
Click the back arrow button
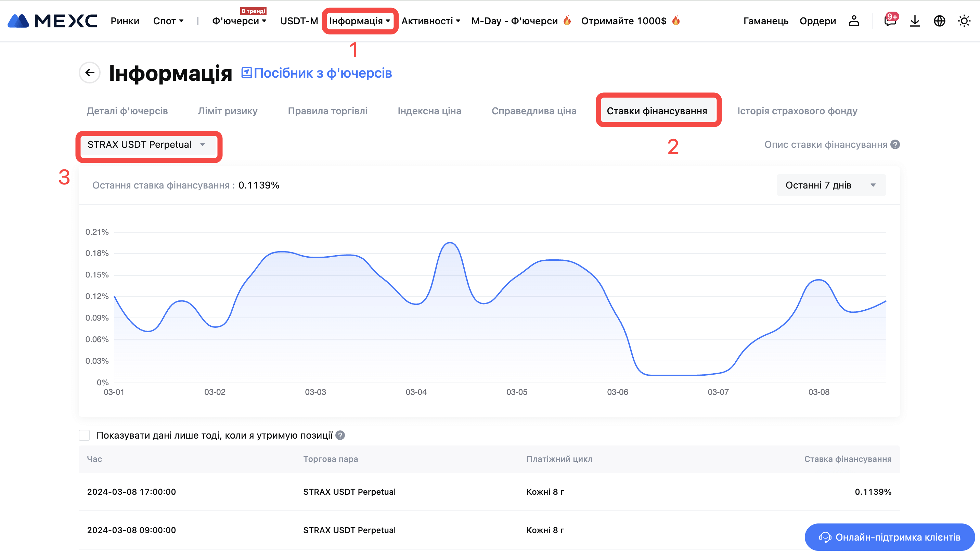90,73
